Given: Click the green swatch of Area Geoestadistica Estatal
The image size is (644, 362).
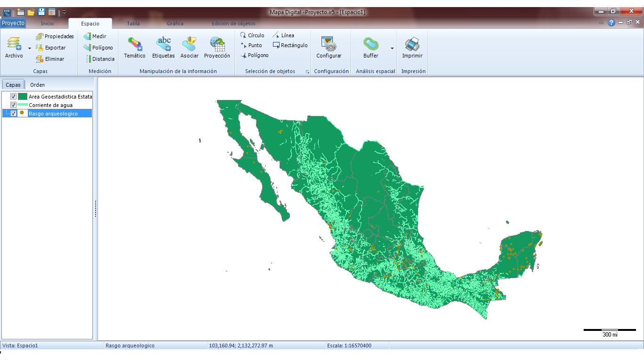Looking at the screenshot, I should (23, 96).
